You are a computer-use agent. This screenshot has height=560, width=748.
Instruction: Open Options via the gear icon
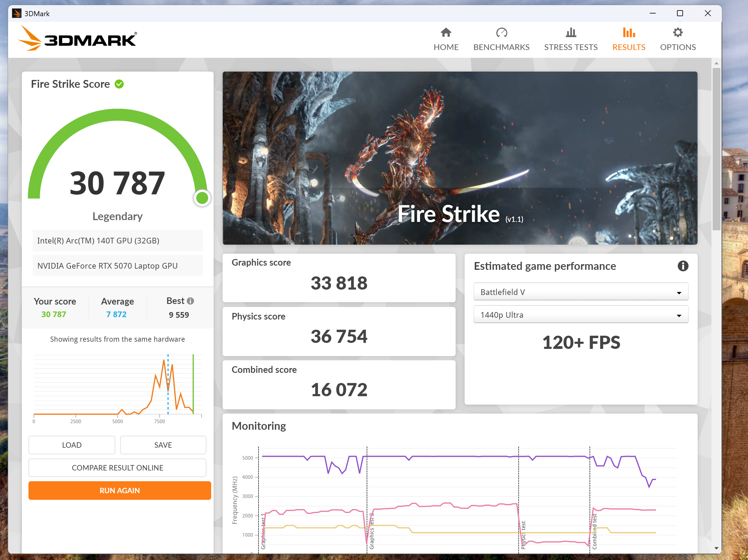pyautogui.click(x=677, y=32)
